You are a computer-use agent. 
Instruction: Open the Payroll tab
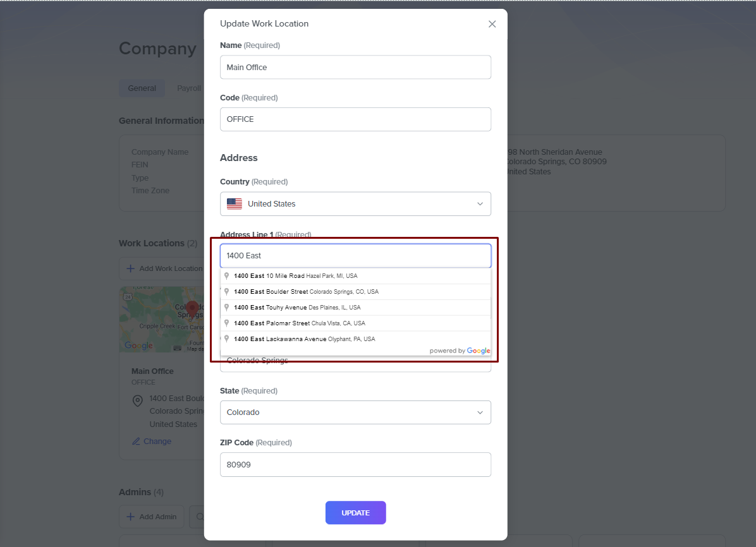click(188, 88)
